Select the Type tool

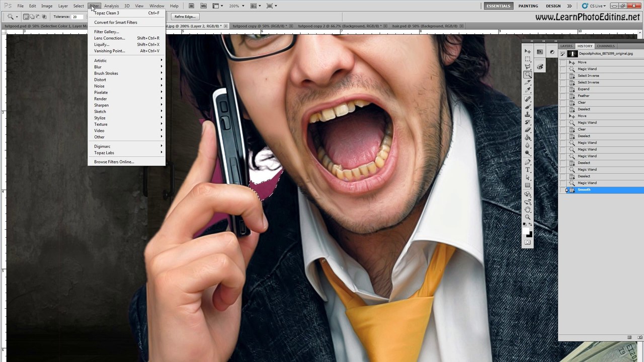tap(527, 169)
